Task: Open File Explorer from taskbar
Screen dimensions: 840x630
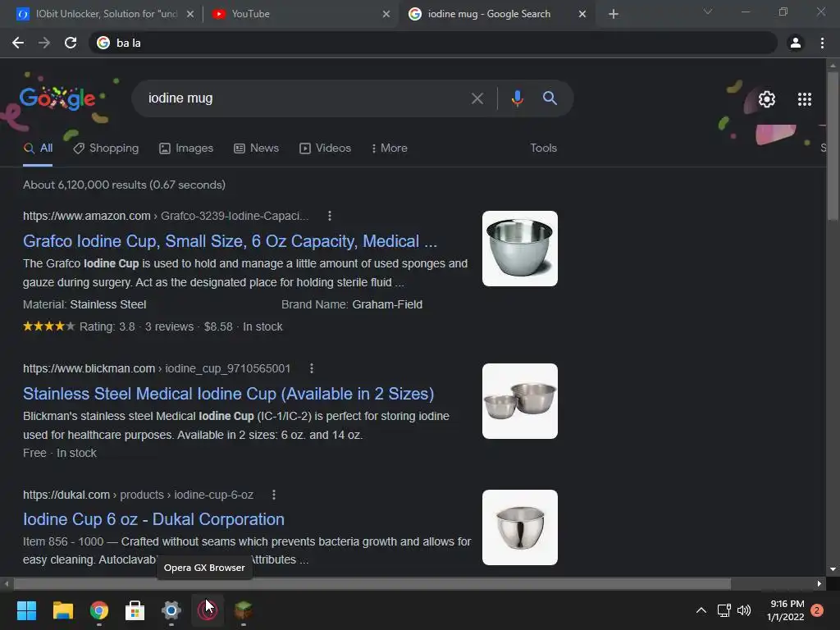Action: [x=62, y=610]
